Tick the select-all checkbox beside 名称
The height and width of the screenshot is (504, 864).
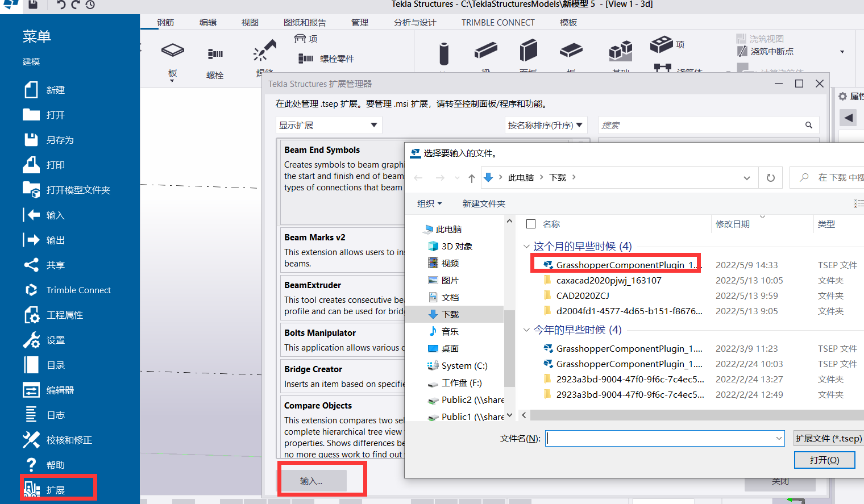tap(531, 224)
